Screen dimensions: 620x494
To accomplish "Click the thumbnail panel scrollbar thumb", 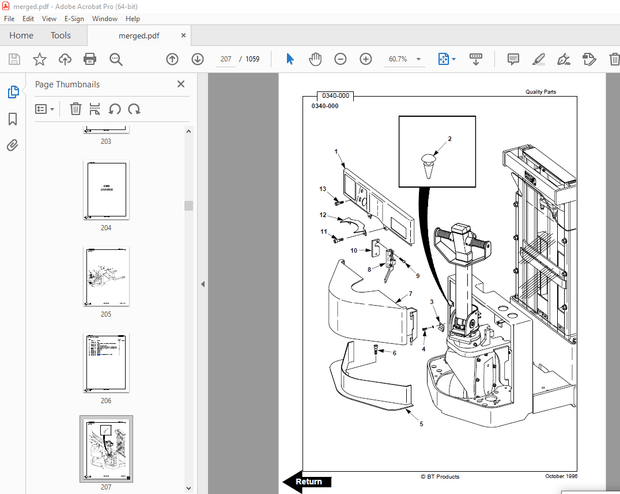I will point(189,206).
